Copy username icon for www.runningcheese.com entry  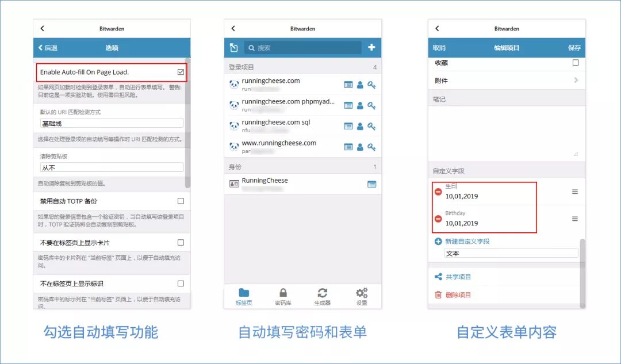(360, 147)
